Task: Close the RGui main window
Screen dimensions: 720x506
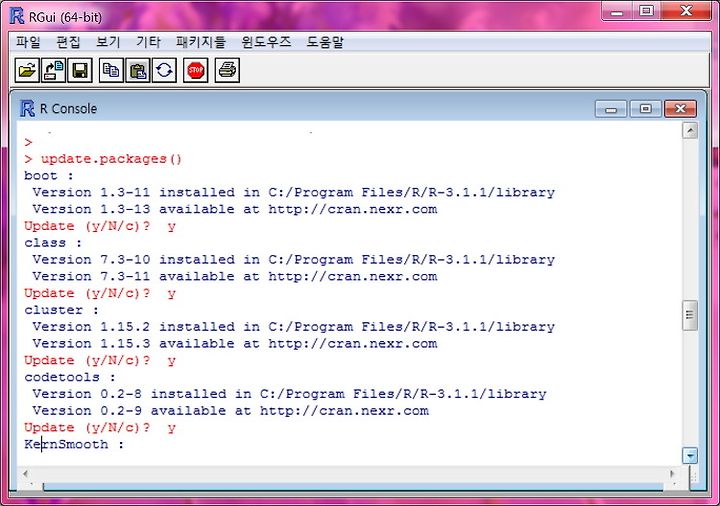Action: coord(686,11)
